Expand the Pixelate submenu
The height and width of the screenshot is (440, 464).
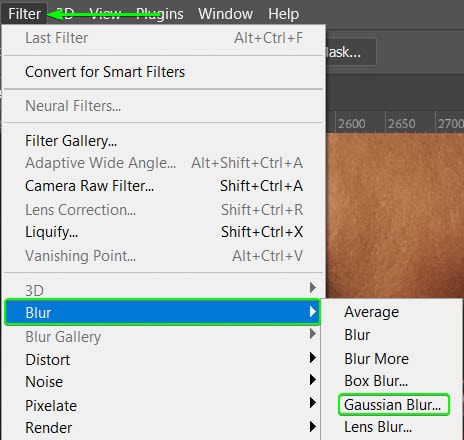click(x=163, y=405)
